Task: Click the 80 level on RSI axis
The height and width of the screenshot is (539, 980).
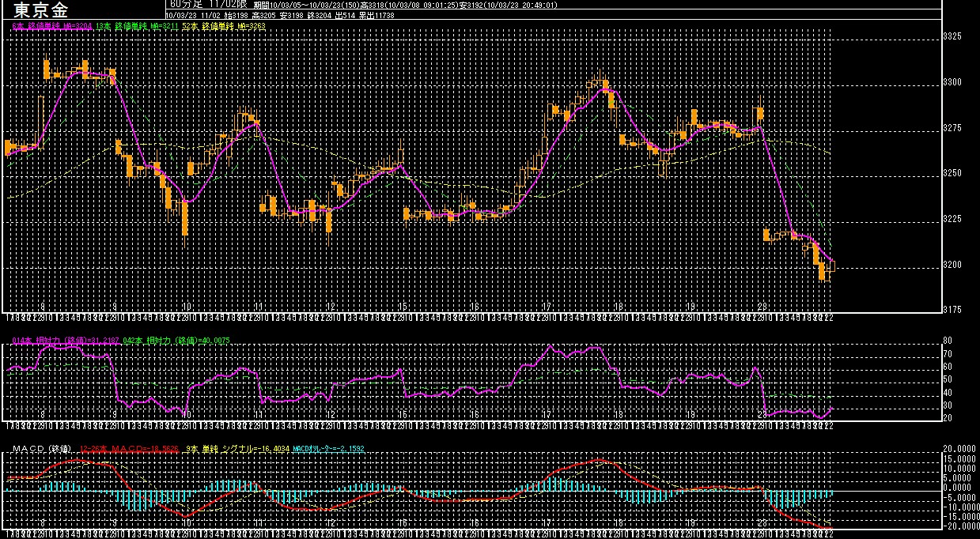Action: [x=948, y=341]
